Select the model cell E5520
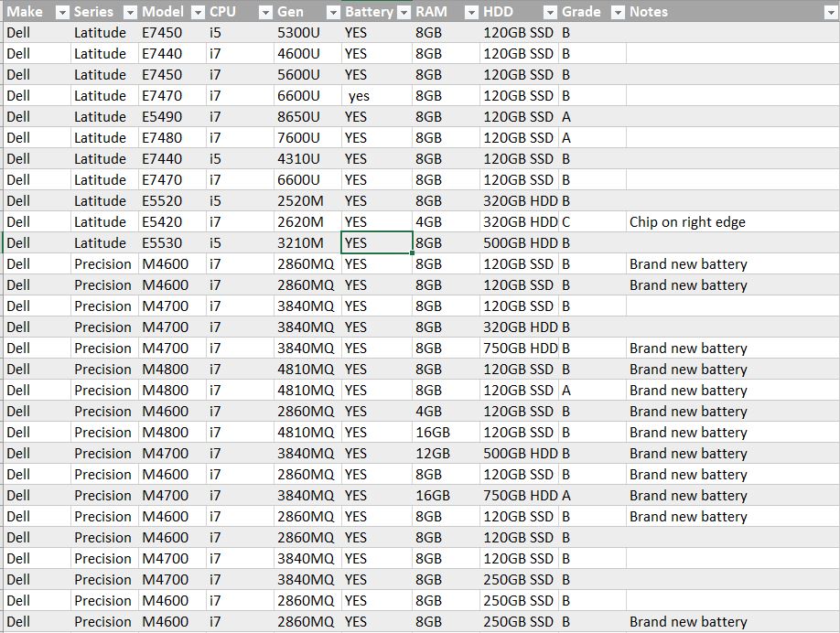Screen dimensions: 840x633 pos(173,201)
